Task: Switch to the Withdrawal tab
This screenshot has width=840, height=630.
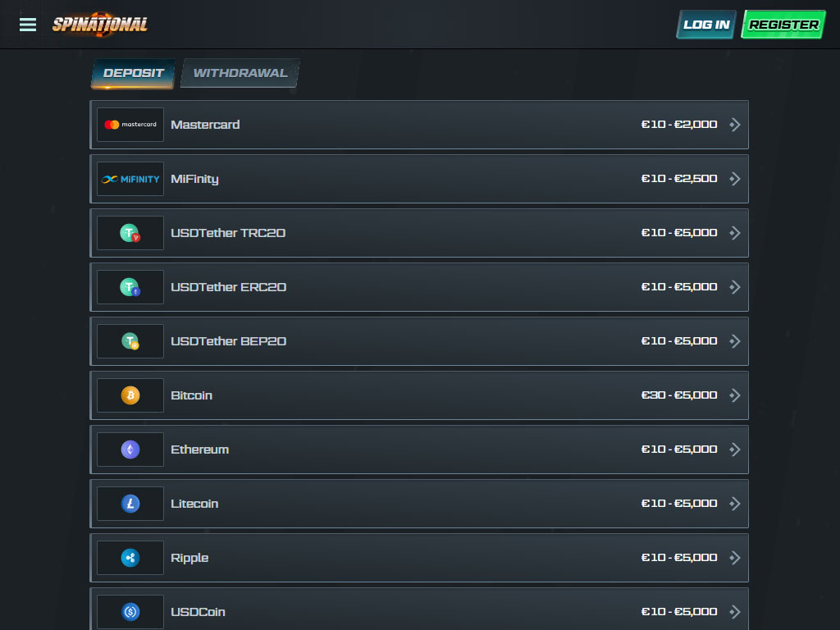Action: 240,73
